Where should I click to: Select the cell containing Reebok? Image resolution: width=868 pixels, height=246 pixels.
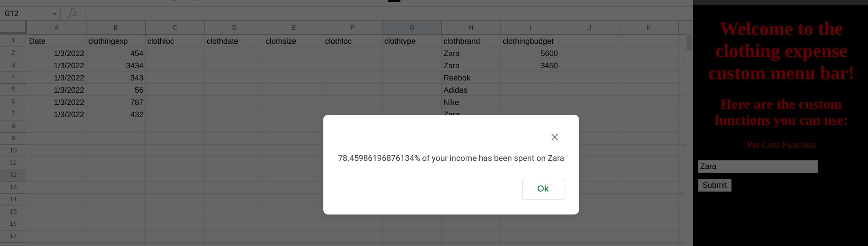pyautogui.click(x=470, y=78)
